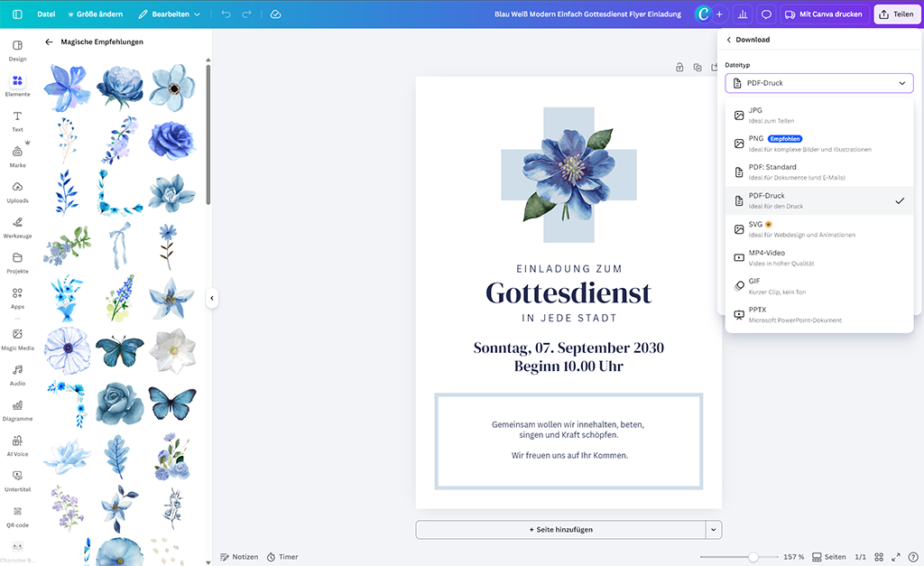Image resolution: width=924 pixels, height=566 pixels.
Task: Duplicate the page icon
Action: [x=698, y=67]
